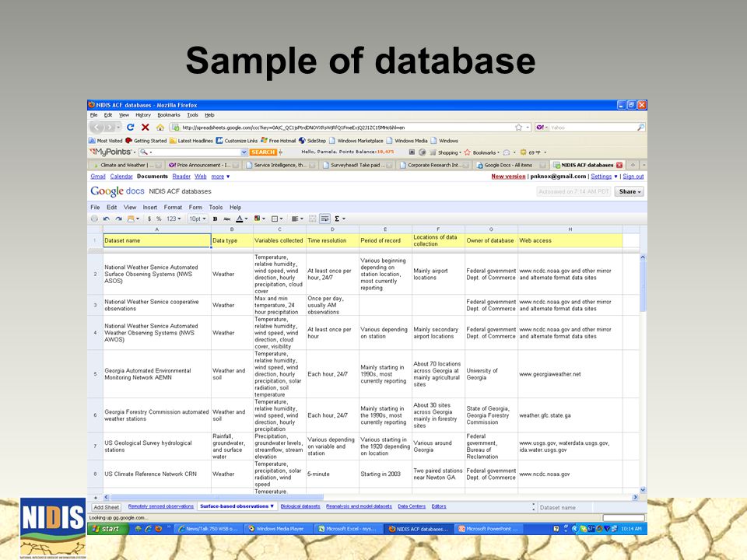Open the Insert menu in Google Docs
The height and width of the screenshot is (560, 747).
click(x=149, y=207)
